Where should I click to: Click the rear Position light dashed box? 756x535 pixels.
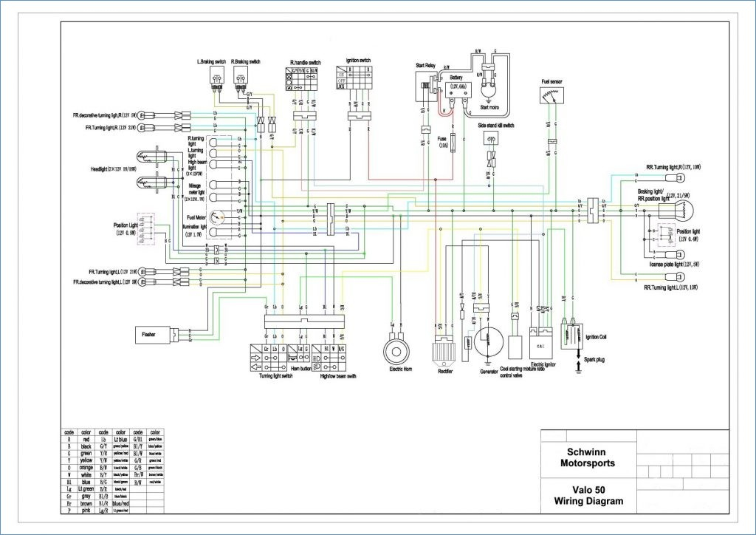click(x=666, y=236)
